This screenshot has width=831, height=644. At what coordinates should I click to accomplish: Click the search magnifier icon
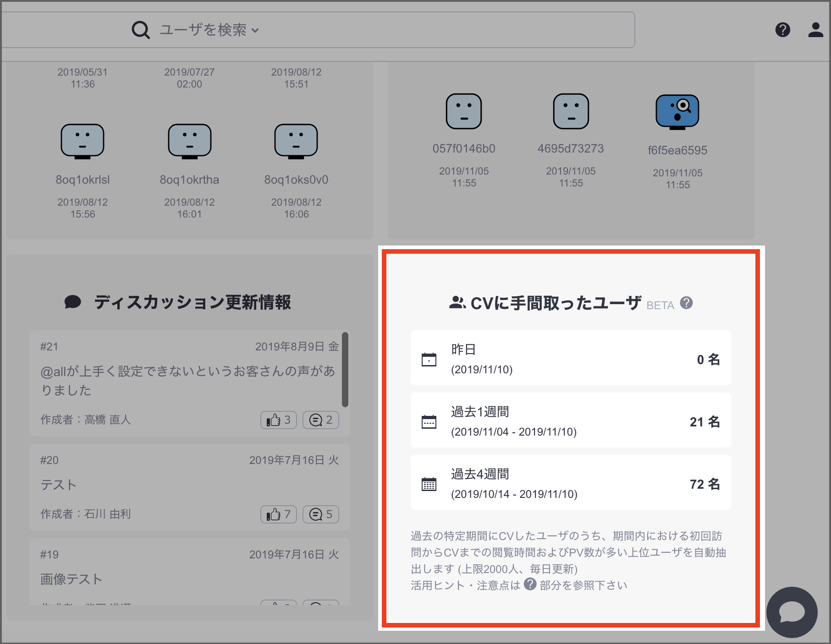[x=141, y=30]
